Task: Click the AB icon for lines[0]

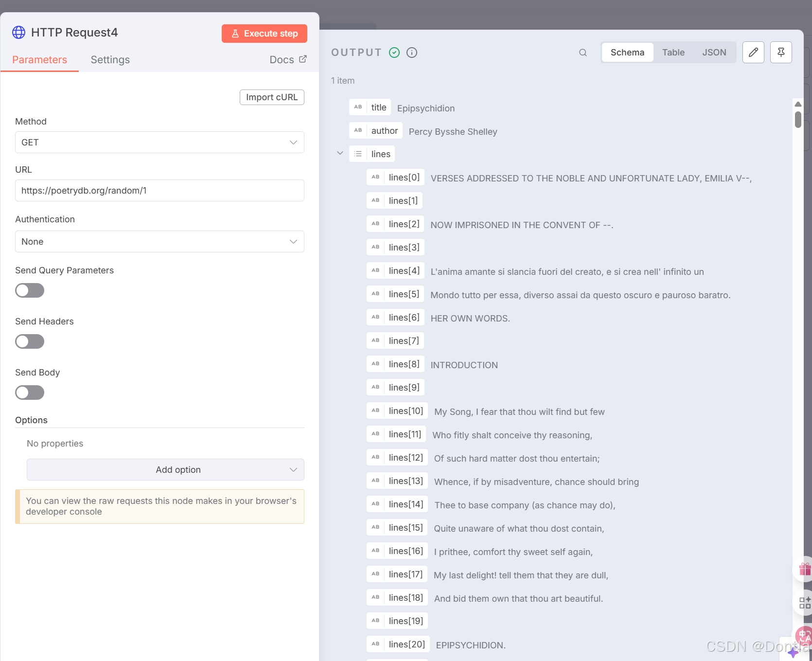Action: [375, 177]
